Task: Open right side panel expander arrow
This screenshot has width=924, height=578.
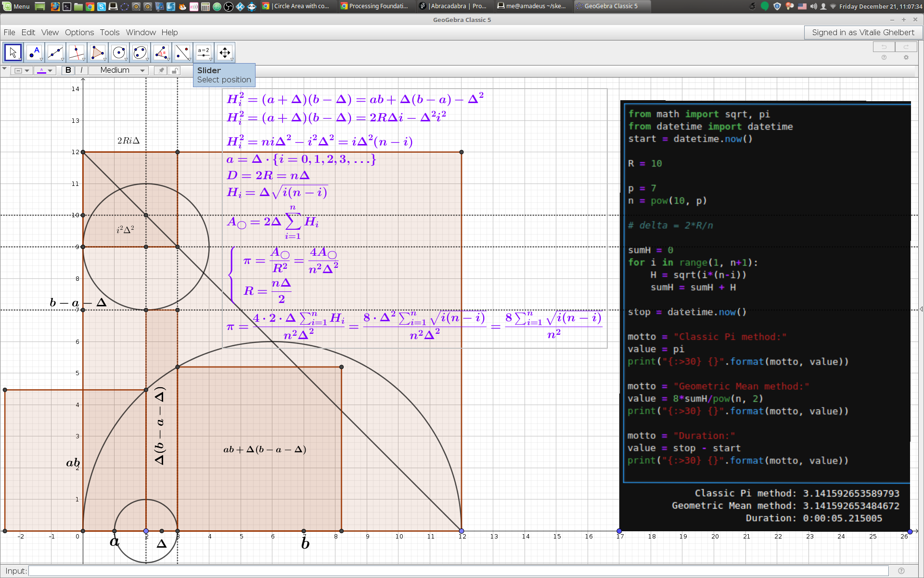Action: coord(921,309)
